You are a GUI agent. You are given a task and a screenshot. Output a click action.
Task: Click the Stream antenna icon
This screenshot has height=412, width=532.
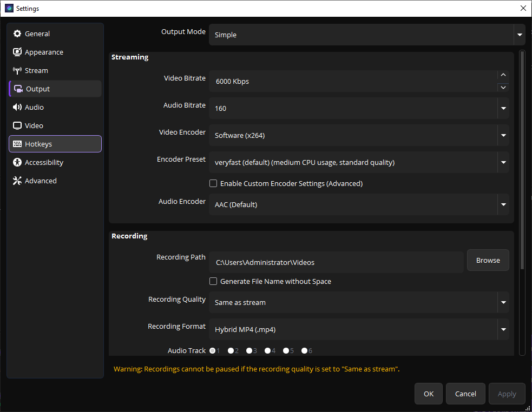tap(17, 70)
